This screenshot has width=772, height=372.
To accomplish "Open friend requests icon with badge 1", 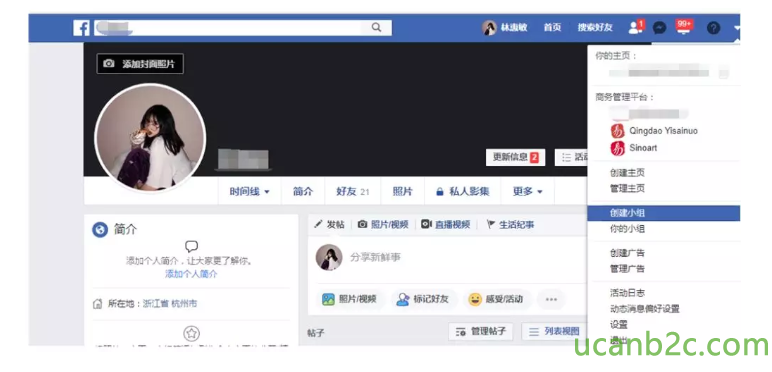I will (636, 28).
